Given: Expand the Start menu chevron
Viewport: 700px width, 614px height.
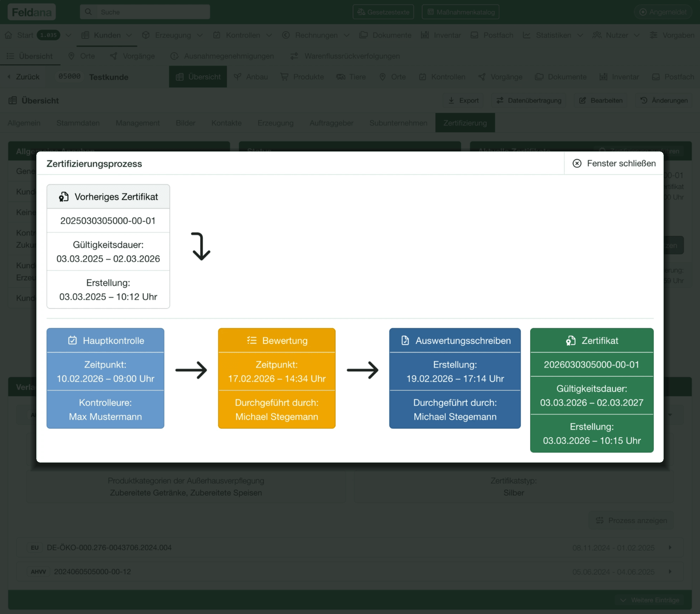Looking at the screenshot, I should (x=68, y=35).
